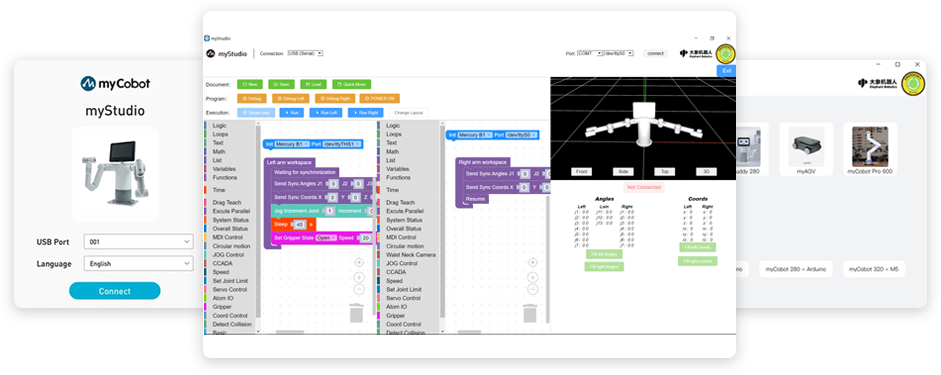The image size is (941, 375).
Task: Switch the 3D viewer to Front view
Action: coord(582,172)
